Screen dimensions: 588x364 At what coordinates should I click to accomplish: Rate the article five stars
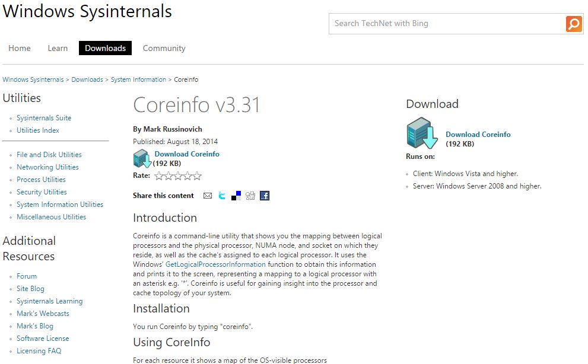click(x=197, y=176)
